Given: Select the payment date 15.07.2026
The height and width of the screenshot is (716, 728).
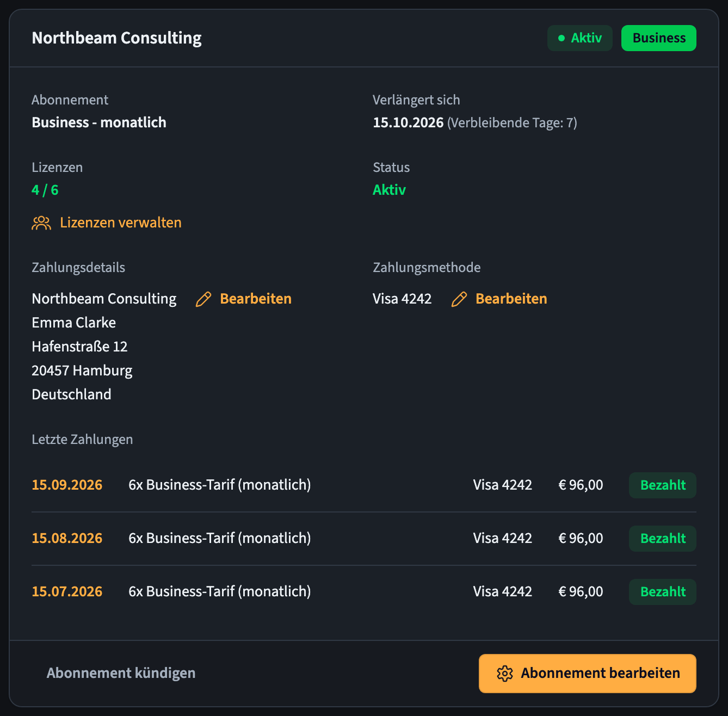Looking at the screenshot, I should (67, 591).
